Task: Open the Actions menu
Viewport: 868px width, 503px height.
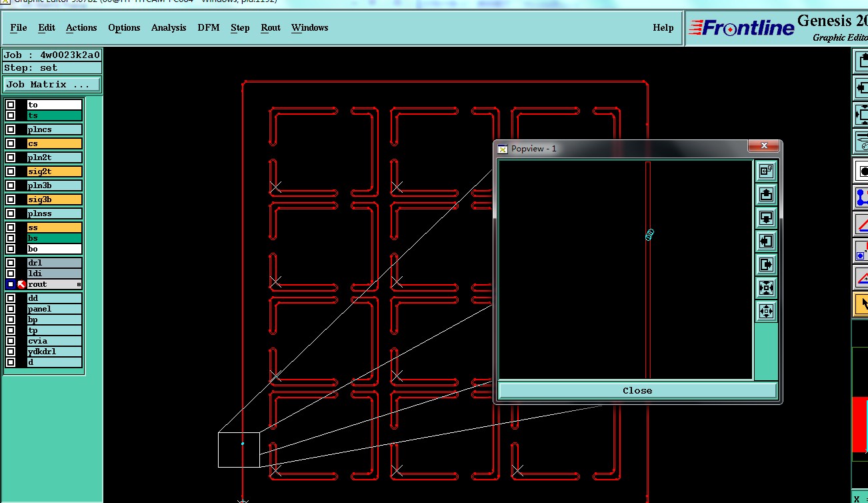Action: point(81,27)
